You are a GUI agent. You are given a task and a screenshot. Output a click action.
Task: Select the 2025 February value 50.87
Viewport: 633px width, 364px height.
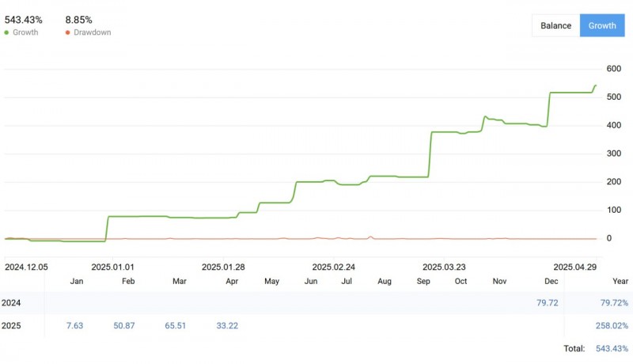pos(124,325)
